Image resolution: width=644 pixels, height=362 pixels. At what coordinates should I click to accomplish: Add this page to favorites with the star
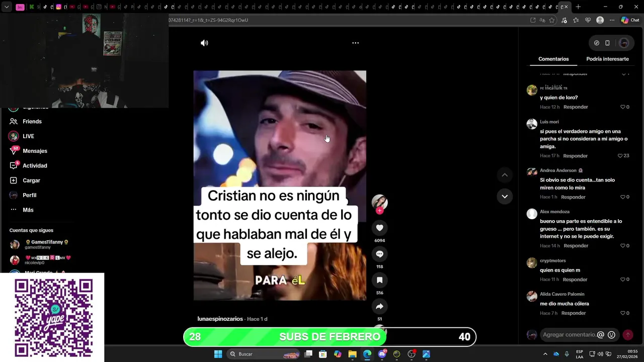click(x=552, y=20)
